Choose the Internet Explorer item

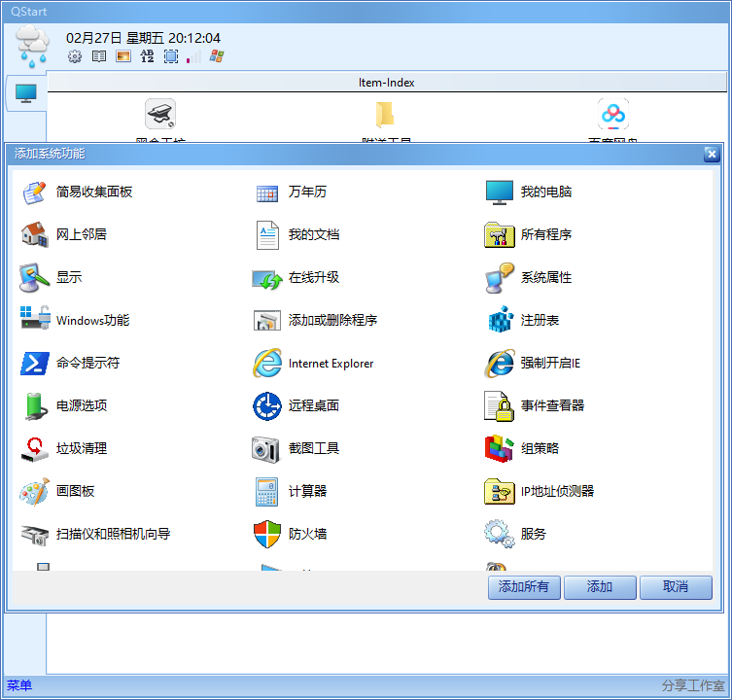click(x=314, y=363)
